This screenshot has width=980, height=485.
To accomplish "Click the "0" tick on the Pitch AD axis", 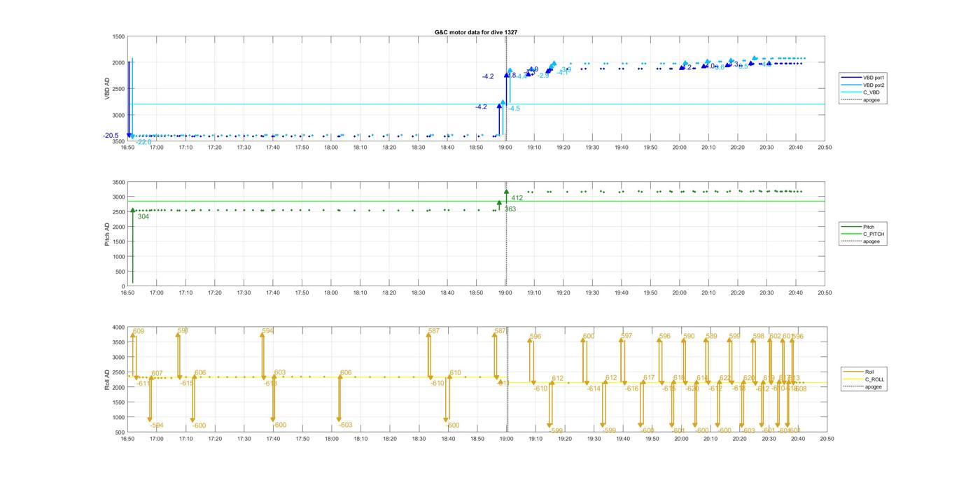I will click(x=123, y=286).
